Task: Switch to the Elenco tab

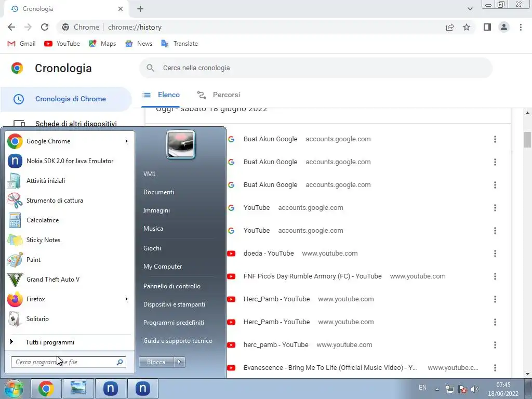Action: point(161,95)
